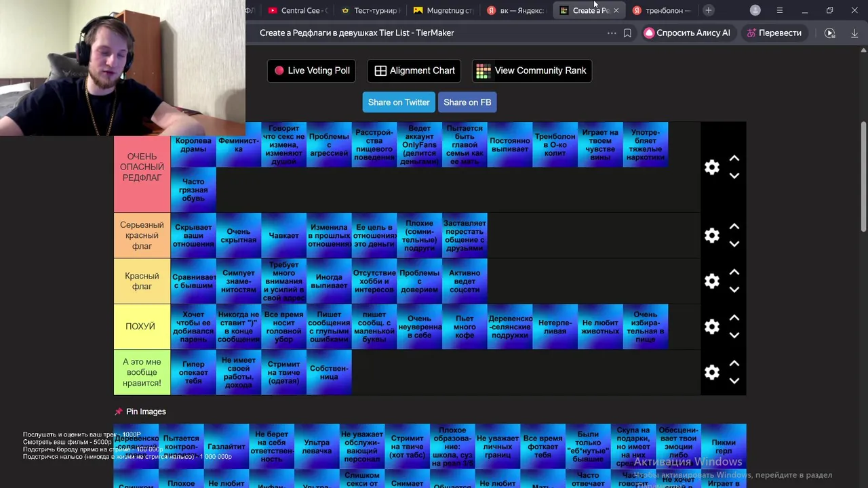
Task: Select the Собственница tile
Action: (x=329, y=372)
